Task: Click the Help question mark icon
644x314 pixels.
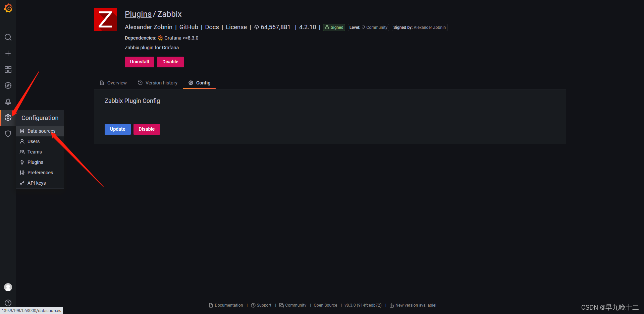Action: point(8,303)
